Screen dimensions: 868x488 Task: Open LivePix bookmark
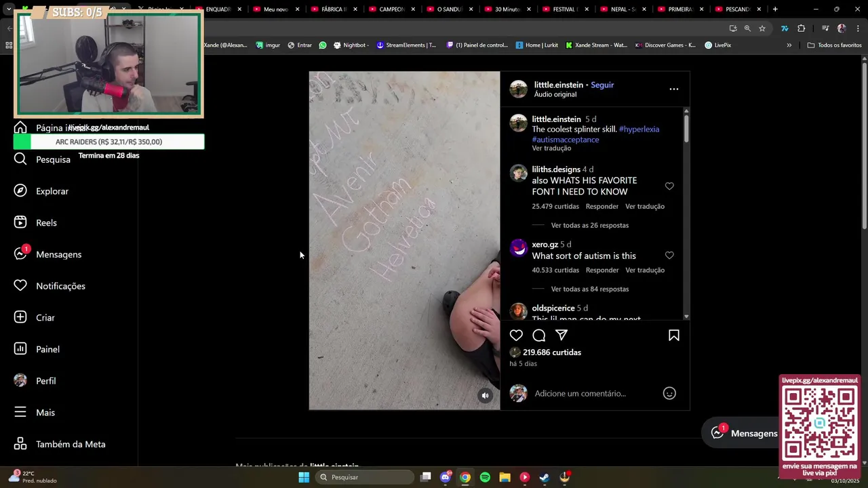717,45
